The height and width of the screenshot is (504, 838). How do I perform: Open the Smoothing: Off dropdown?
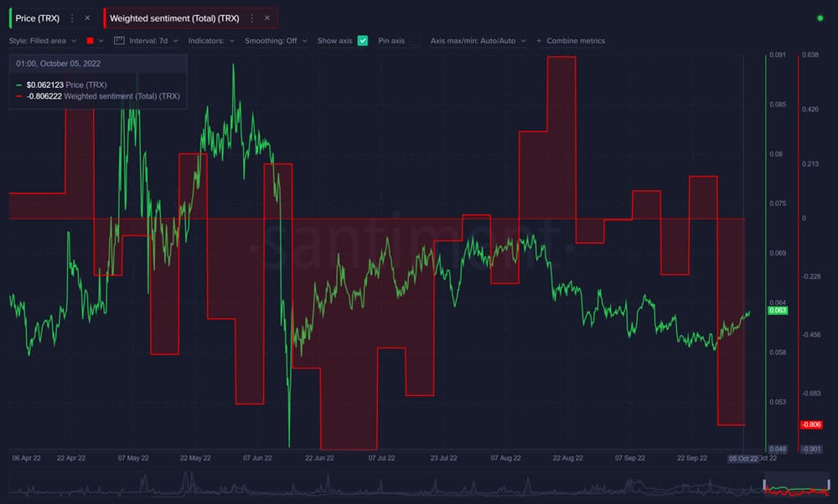coord(277,40)
